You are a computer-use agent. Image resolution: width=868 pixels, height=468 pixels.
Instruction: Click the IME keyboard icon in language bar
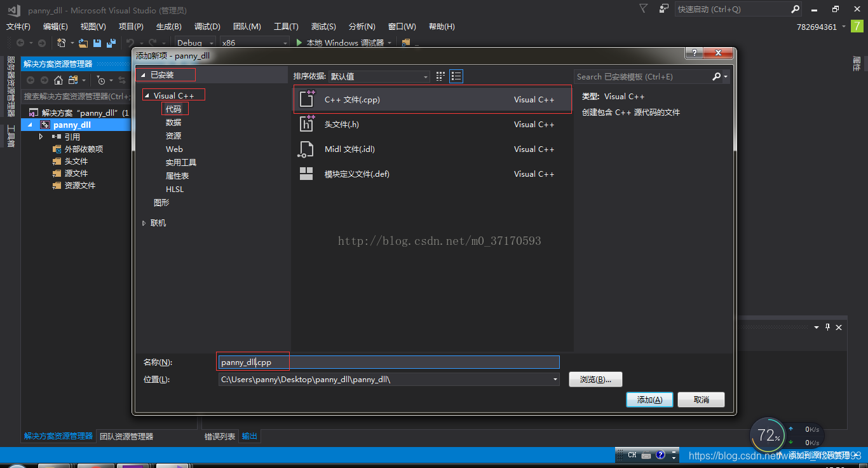pyautogui.click(x=646, y=455)
